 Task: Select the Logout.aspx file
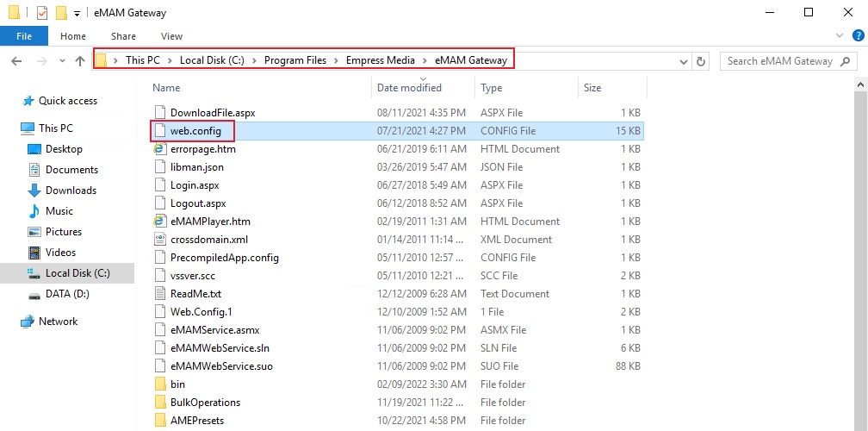[198, 203]
